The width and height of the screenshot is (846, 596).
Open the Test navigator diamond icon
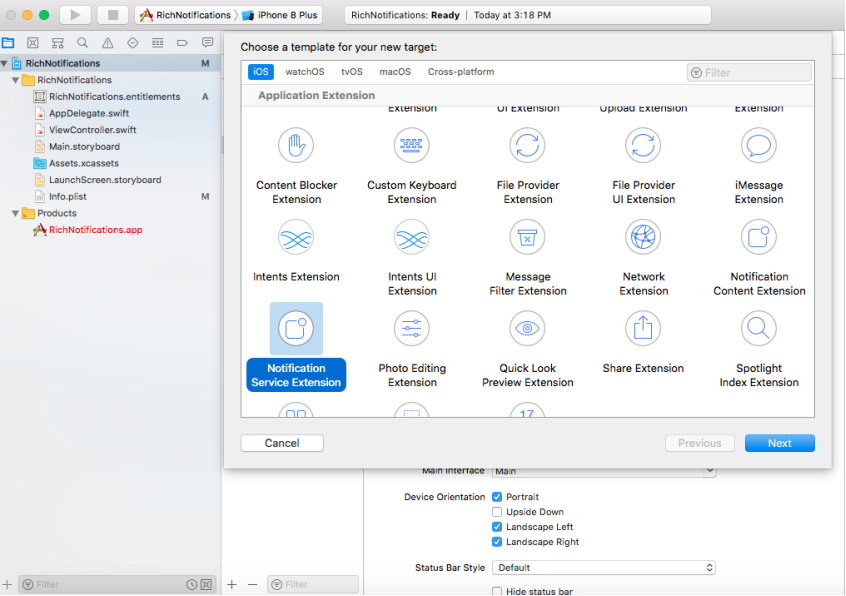[133, 43]
